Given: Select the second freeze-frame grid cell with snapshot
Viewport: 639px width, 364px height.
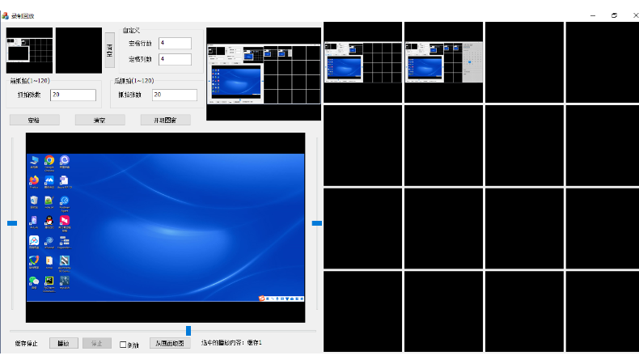Looking at the screenshot, I should (x=443, y=62).
